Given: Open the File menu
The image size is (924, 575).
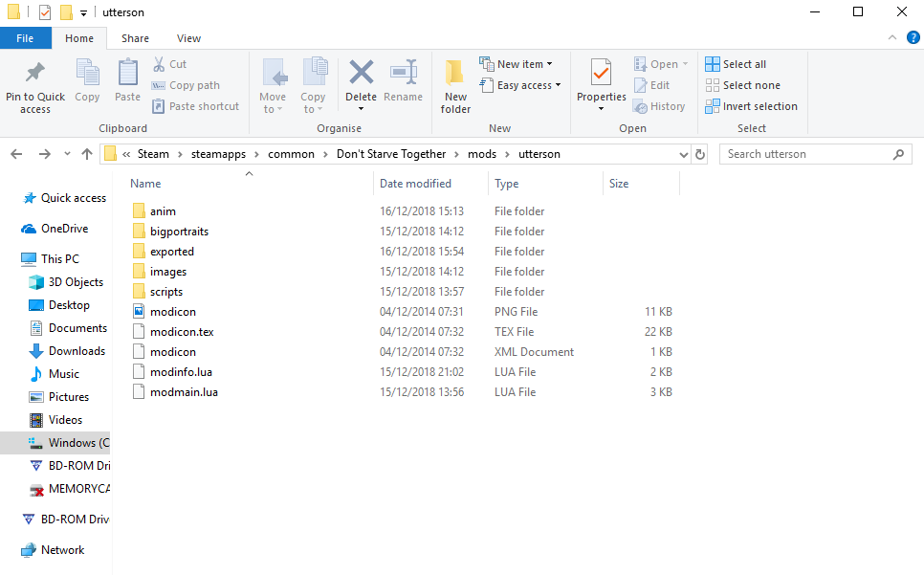Looking at the screenshot, I should coord(25,38).
